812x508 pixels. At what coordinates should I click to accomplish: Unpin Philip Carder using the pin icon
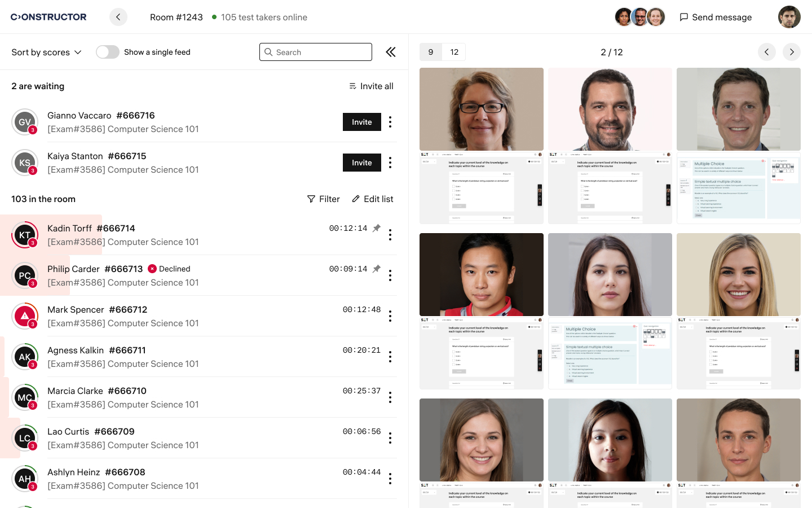(377, 269)
